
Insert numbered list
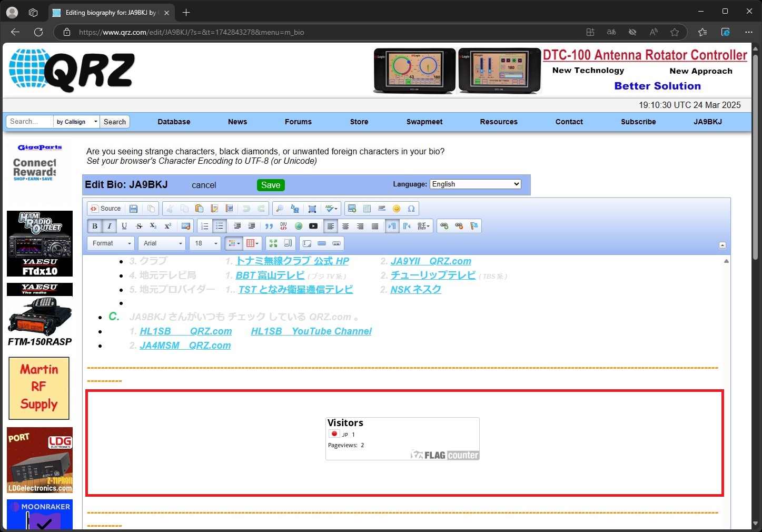[205, 226]
